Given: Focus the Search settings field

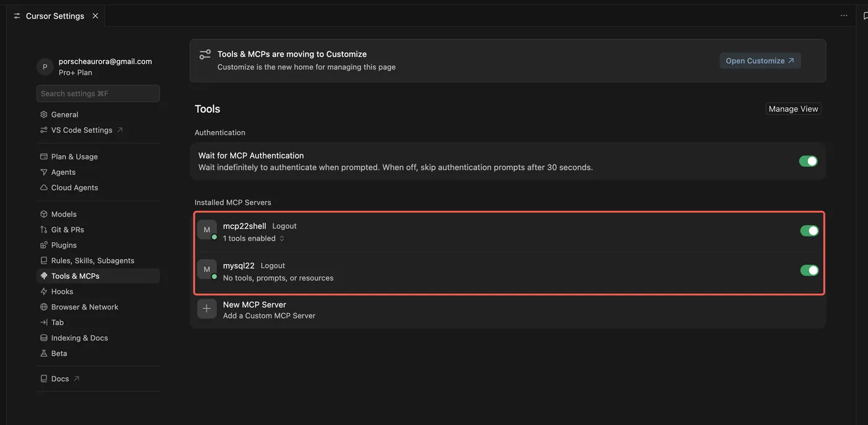Looking at the screenshot, I should (x=98, y=94).
